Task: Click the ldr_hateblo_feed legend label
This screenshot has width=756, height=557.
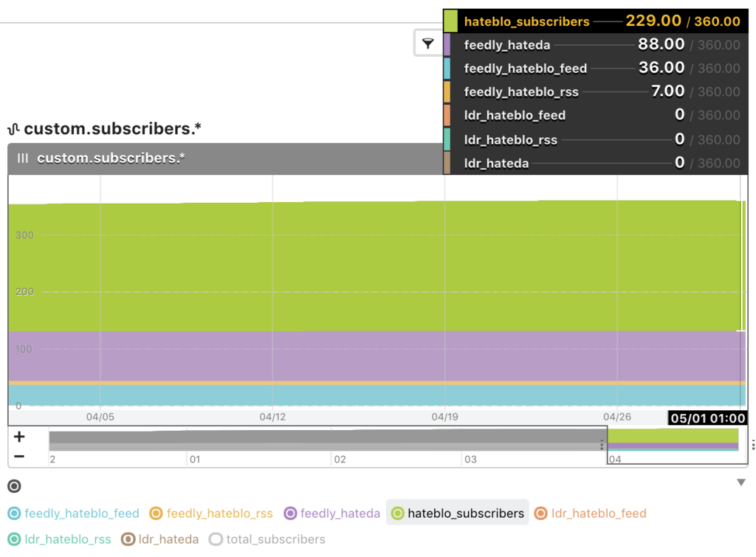Action: pos(598,513)
